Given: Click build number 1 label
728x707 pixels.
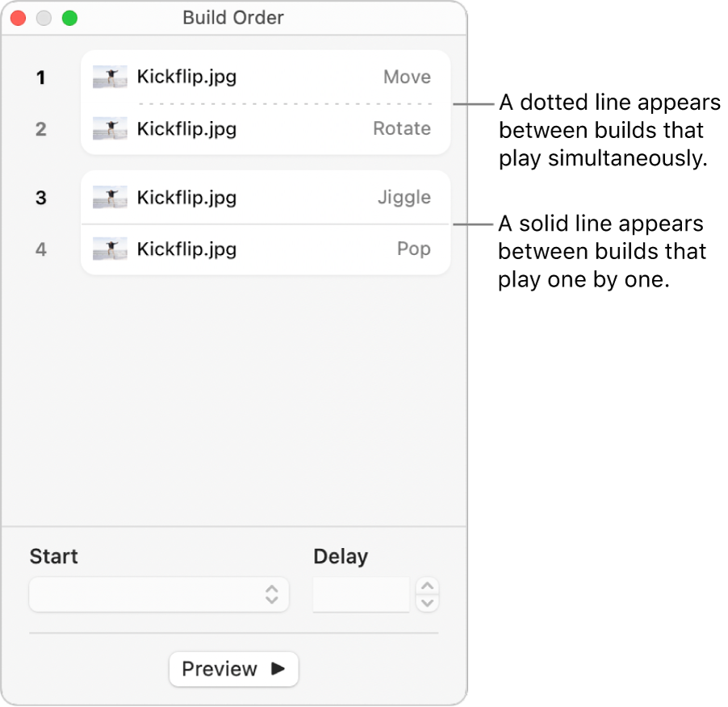Looking at the screenshot, I should coord(41,78).
